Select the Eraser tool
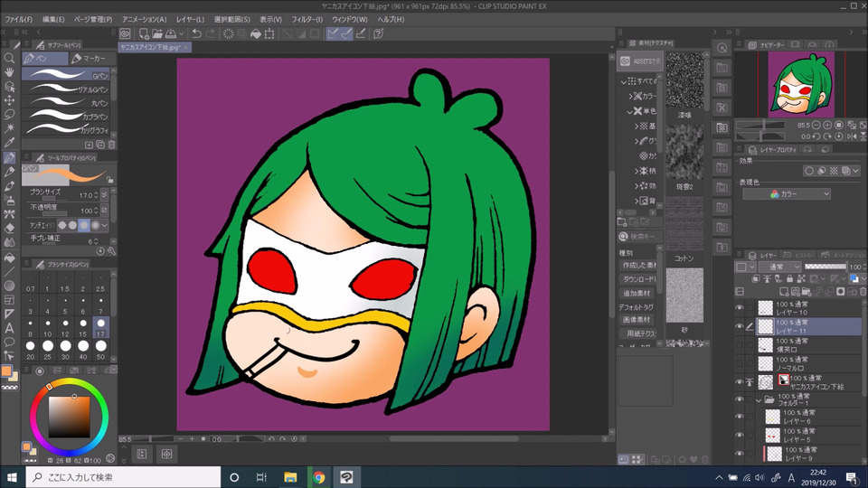The height and width of the screenshot is (488, 868). (x=9, y=228)
